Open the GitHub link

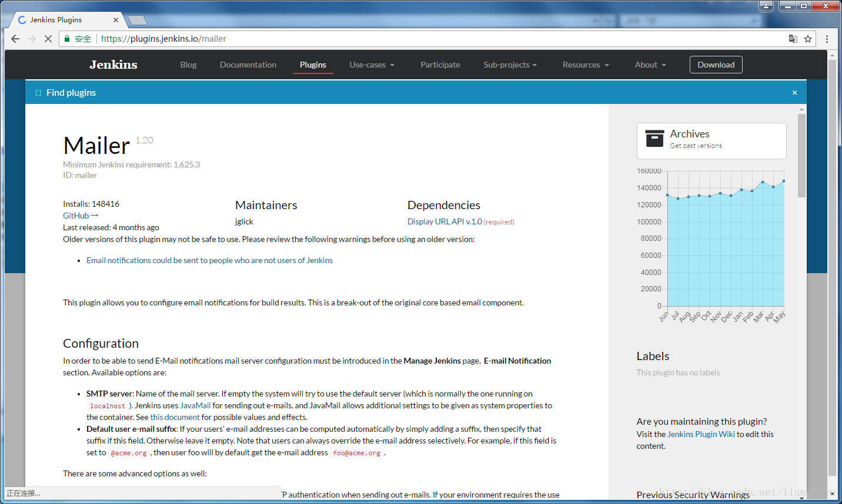pyautogui.click(x=81, y=216)
